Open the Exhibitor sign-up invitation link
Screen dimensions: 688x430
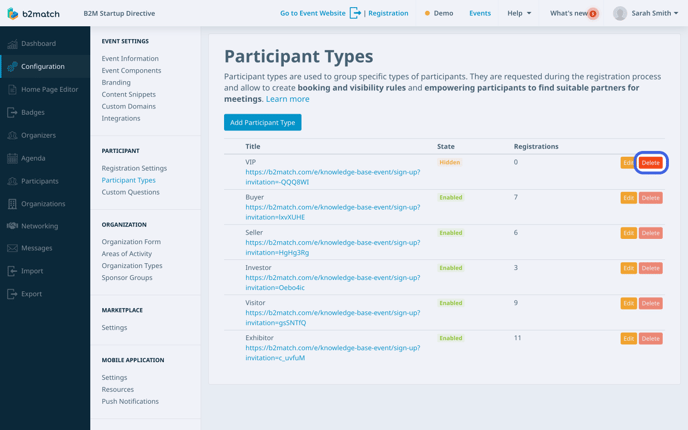click(x=333, y=352)
